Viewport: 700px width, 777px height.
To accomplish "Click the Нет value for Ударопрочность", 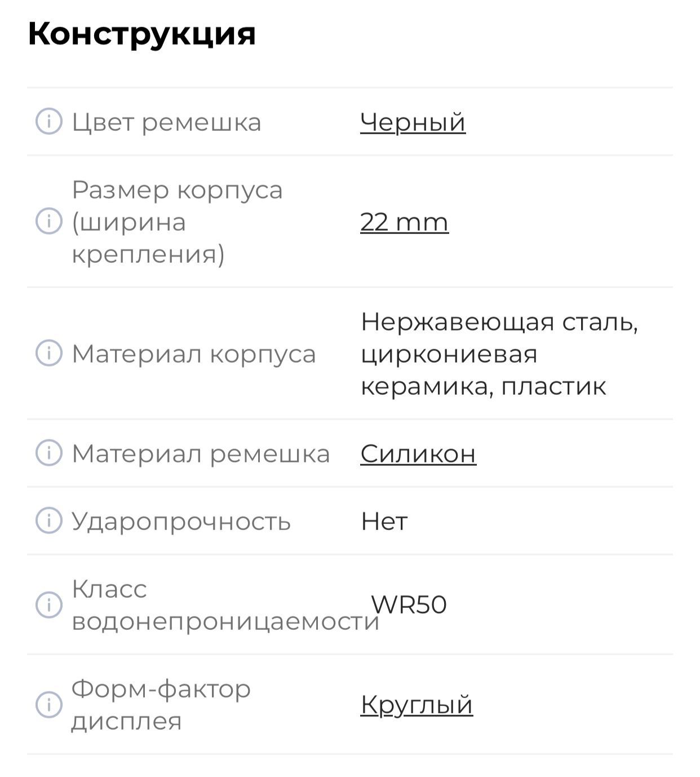I will [x=384, y=521].
